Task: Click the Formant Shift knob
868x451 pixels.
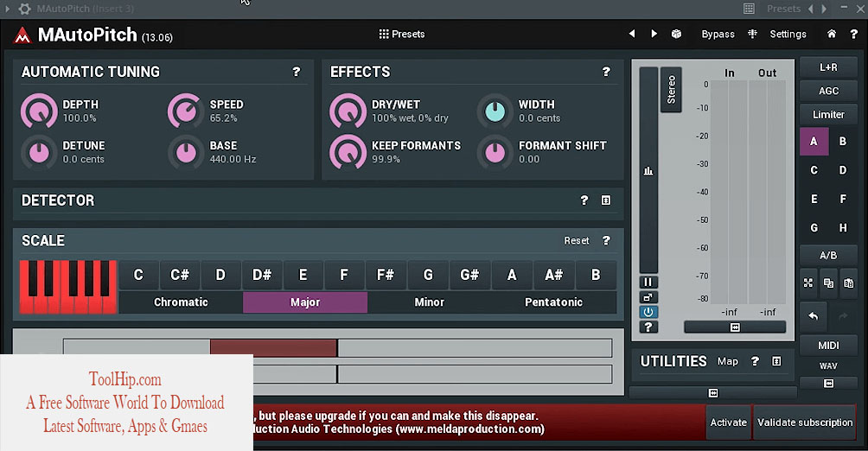Action: point(495,152)
